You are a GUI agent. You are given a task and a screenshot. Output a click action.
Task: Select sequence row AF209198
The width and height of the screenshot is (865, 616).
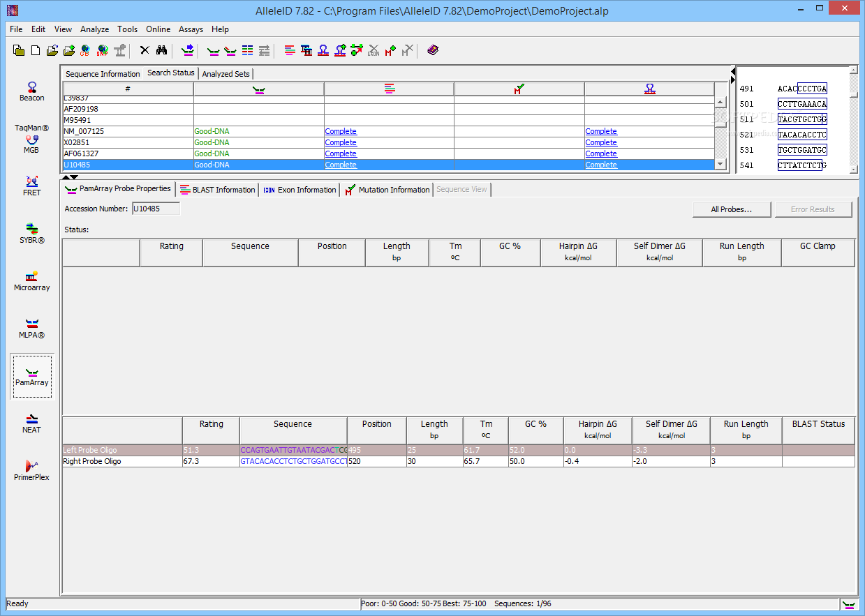(388, 109)
